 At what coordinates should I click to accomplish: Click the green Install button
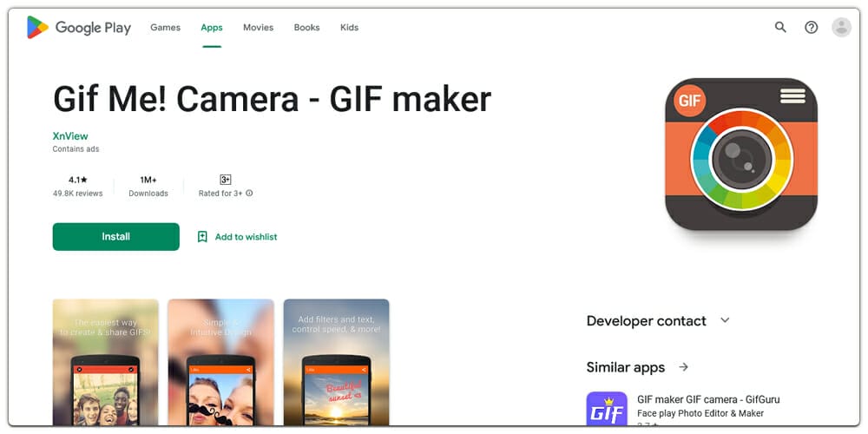(115, 236)
